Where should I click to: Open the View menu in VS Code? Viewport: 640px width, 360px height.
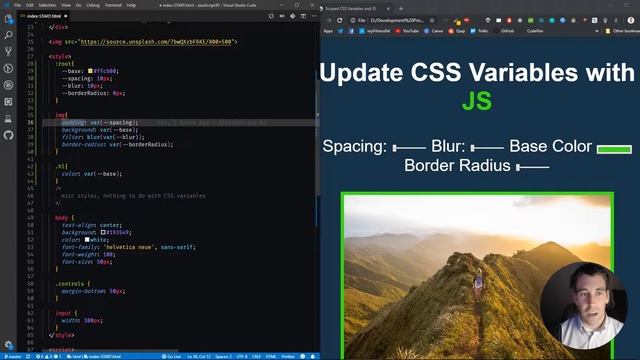coord(65,5)
